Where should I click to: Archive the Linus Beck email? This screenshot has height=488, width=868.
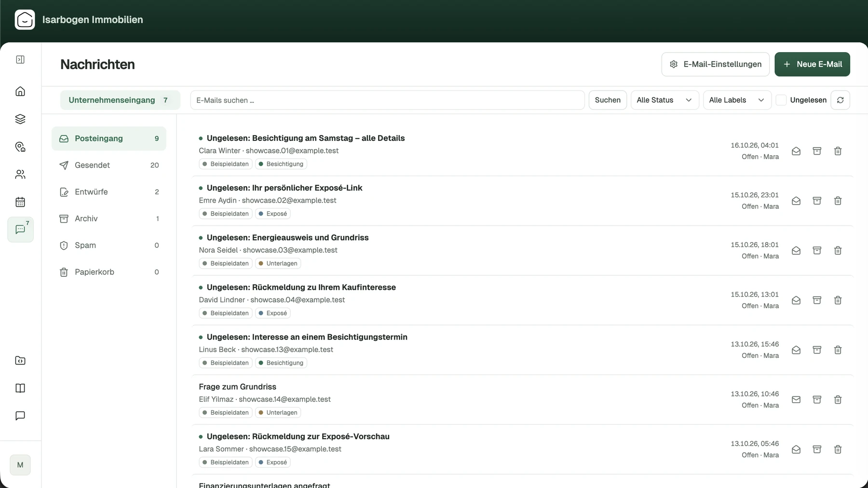tap(817, 350)
